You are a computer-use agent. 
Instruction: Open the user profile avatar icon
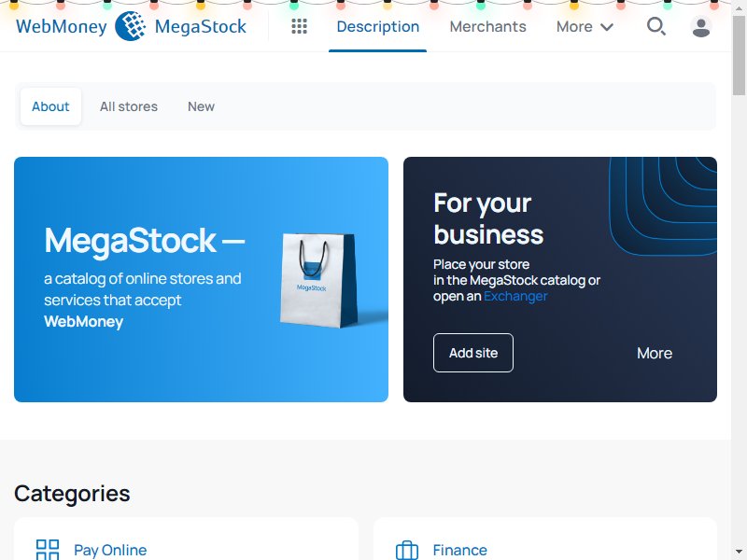(x=701, y=27)
